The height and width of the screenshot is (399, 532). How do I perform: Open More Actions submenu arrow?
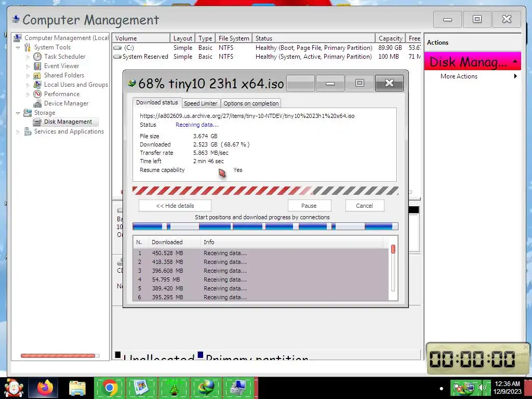click(515, 76)
